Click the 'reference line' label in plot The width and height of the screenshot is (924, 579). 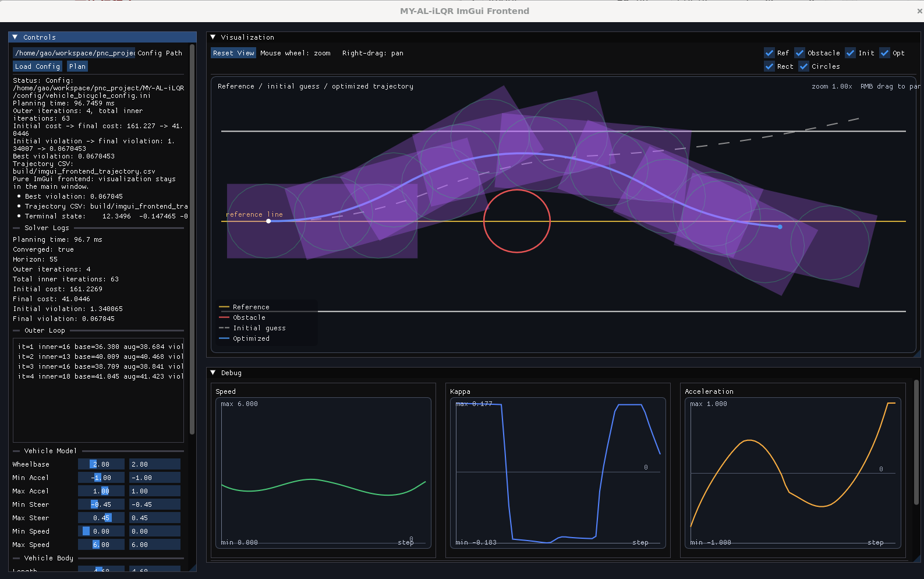click(254, 214)
